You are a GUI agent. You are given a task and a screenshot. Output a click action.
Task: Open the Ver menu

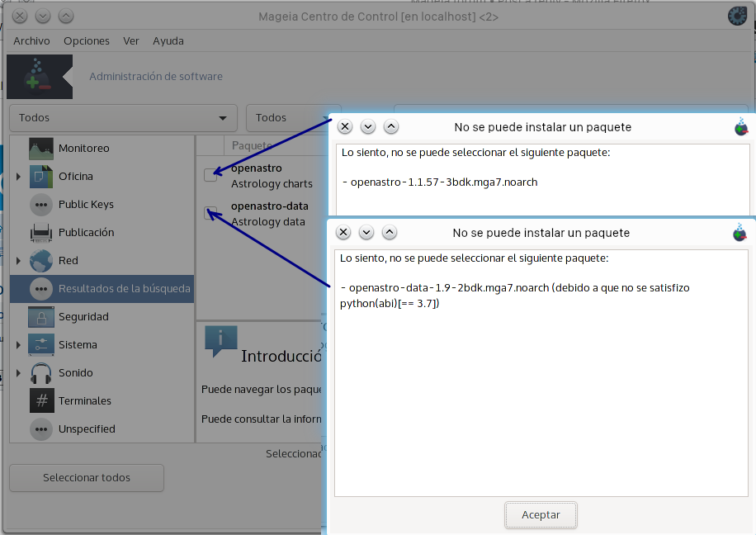coord(131,41)
